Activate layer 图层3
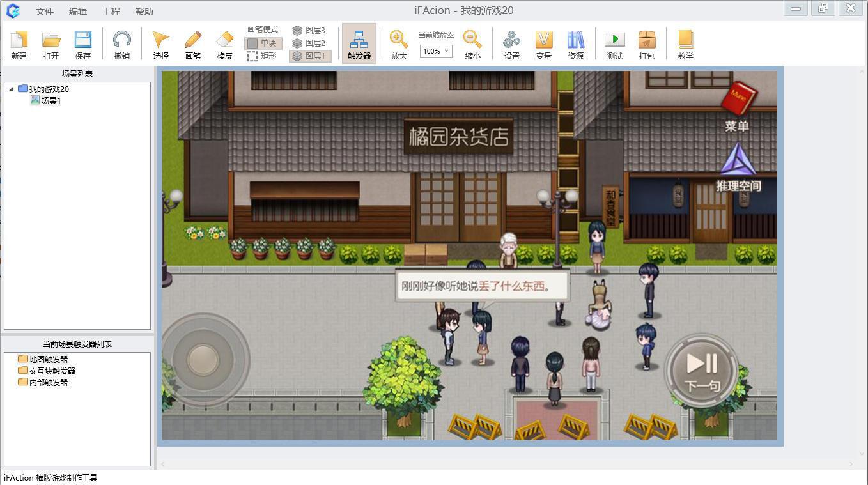Viewport: 868px width, 485px height. (309, 30)
